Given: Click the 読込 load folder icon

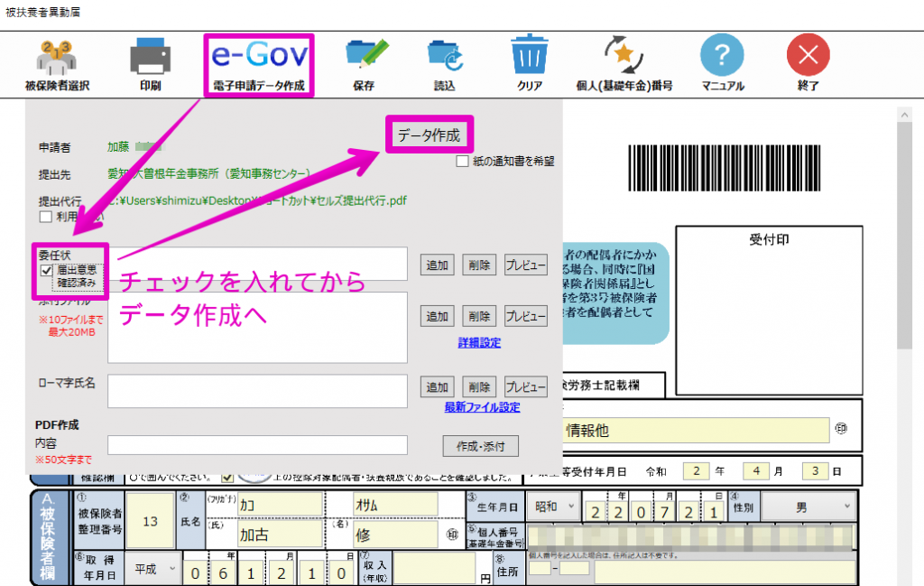Looking at the screenshot, I should pos(445,64).
